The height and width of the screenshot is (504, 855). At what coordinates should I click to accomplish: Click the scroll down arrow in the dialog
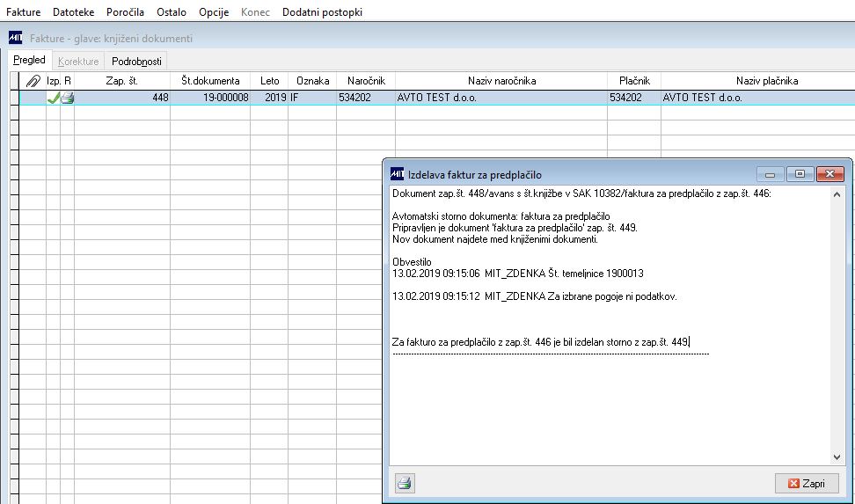coord(837,457)
